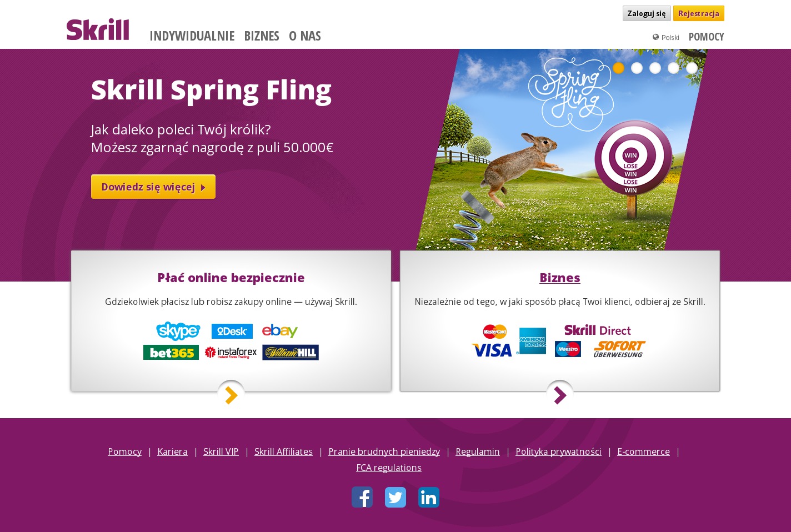Select the fifth carousel slide dot
This screenshot has height=532, width=791.
click(692, 68)
